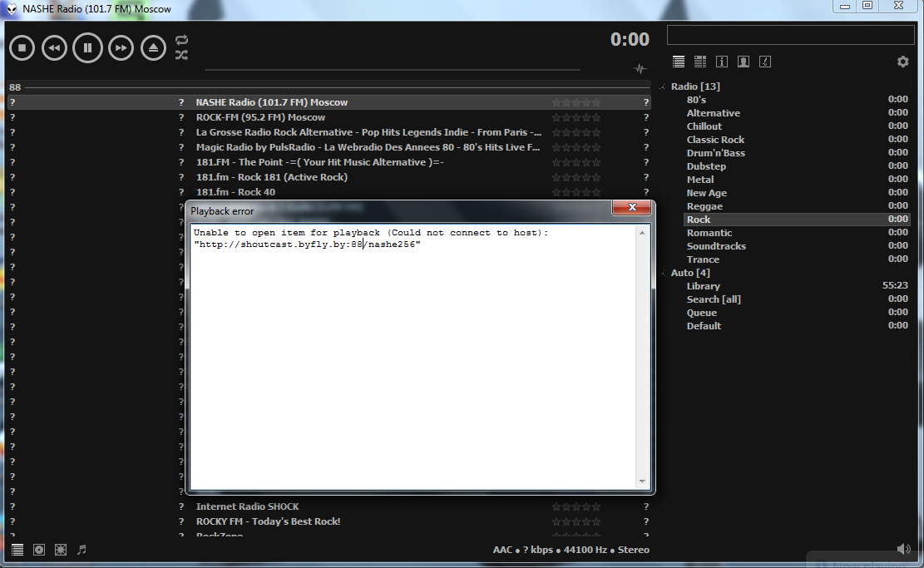Toggle shuffle playback mode
The height and width of the screenshot is (568, 924).
(x=181, y=55)
